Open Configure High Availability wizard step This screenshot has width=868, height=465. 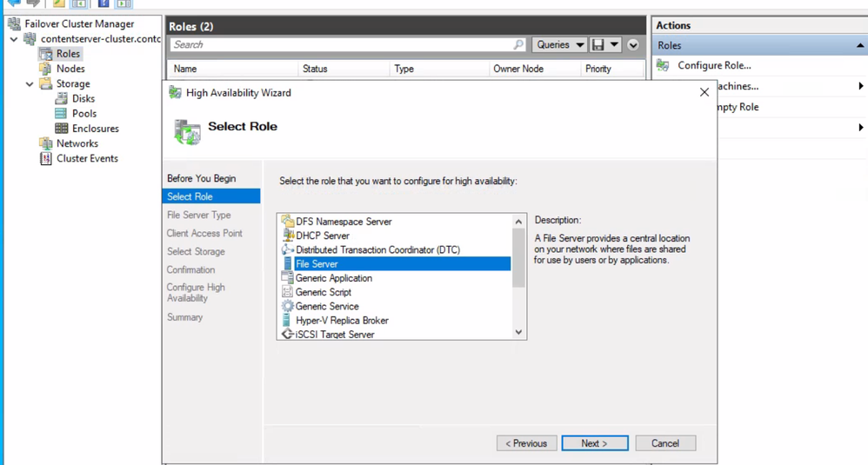tap(196, 293)
